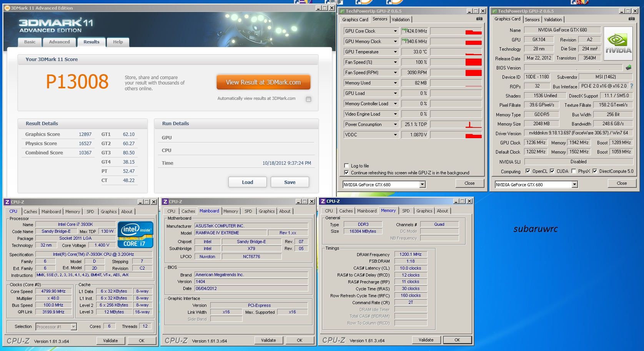Open Graphics tab in CPU-Z Mainboard window
The width and height of the screenshot is (644, 351).
tap(266, 211)
